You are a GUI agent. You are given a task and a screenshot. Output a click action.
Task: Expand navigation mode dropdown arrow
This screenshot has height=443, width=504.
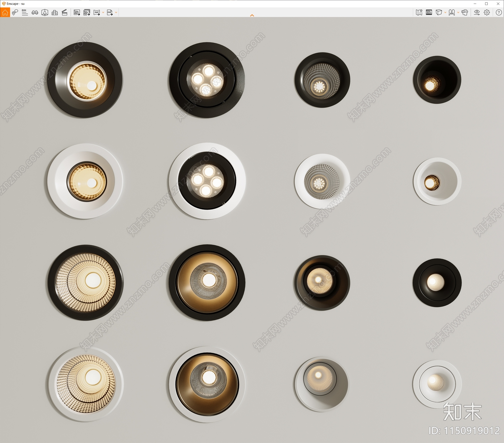point(458,13)
